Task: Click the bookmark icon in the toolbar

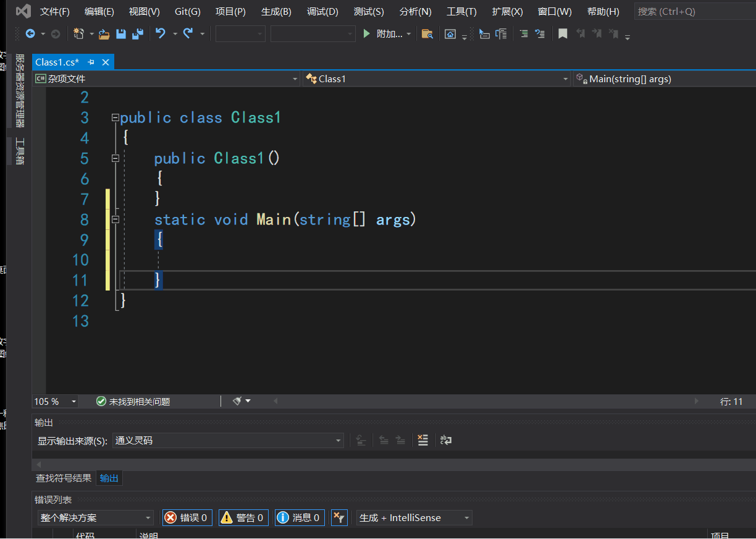Action: 563,34
